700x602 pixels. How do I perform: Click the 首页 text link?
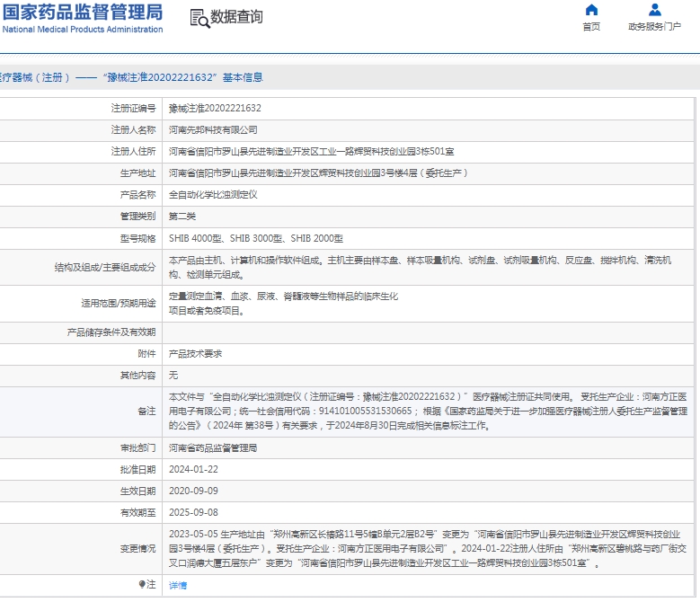[591, 27]
